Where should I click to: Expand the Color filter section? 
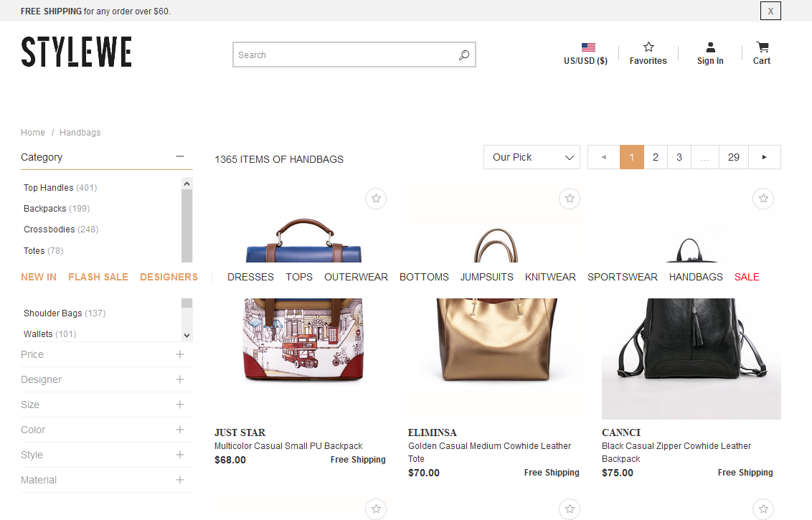(x=179, y=430)
